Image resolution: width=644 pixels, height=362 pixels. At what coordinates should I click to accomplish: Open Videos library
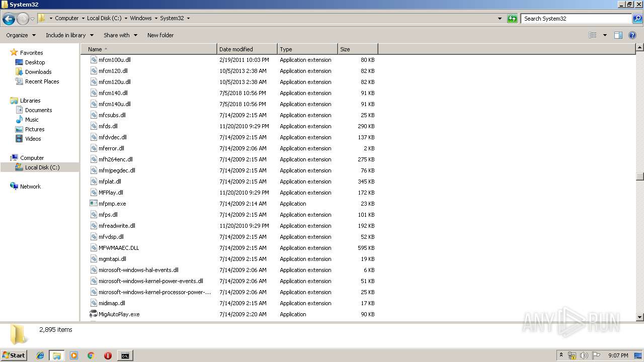coord(33,139)
